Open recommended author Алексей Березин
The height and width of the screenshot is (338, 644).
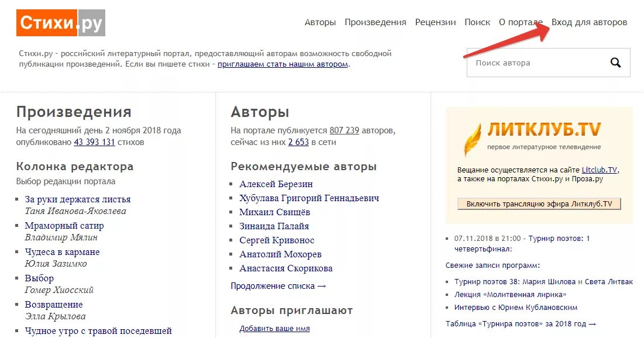coord(276,184)
